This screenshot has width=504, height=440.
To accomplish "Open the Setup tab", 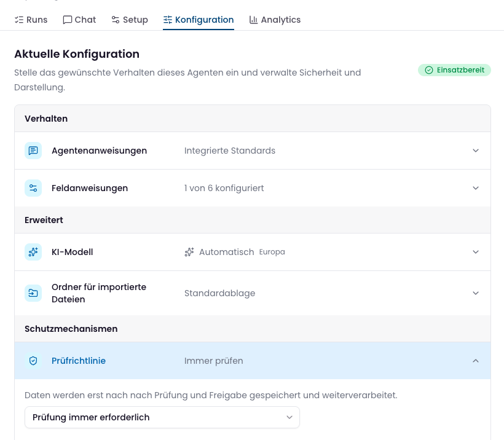I will (x=130, y=20).
